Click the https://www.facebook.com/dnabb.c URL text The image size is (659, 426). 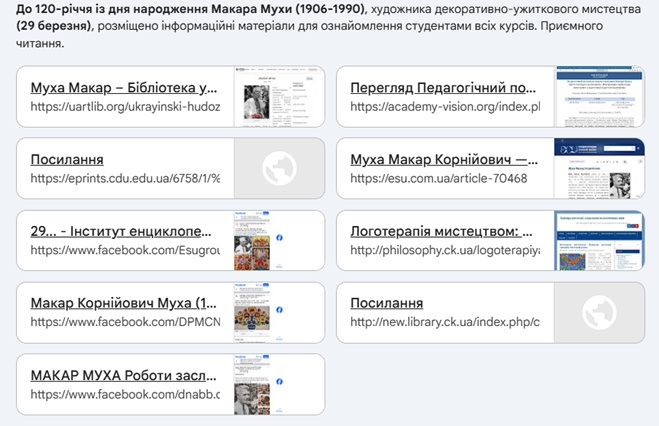coord(125,394)
